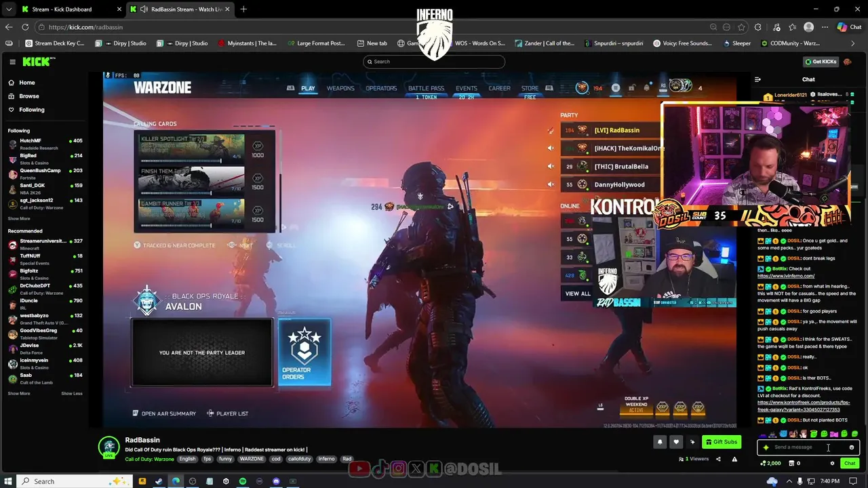Show more followed channels
Image resolution: width=868 pixels, height=488 pixels.
pos(19,218)
